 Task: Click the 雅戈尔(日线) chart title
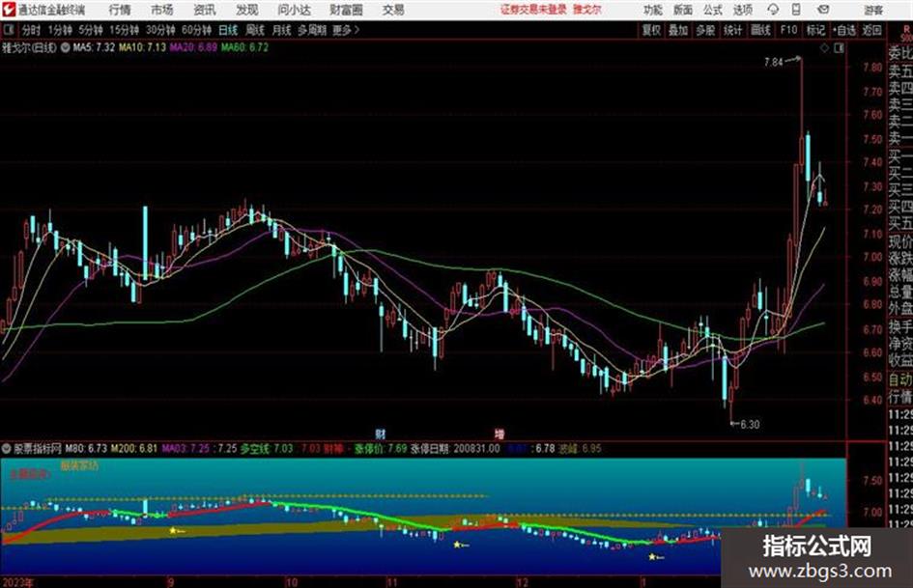(29, 47)
